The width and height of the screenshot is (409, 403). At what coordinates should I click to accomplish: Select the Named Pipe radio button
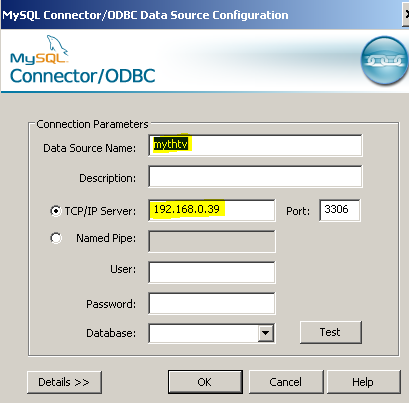56,238
